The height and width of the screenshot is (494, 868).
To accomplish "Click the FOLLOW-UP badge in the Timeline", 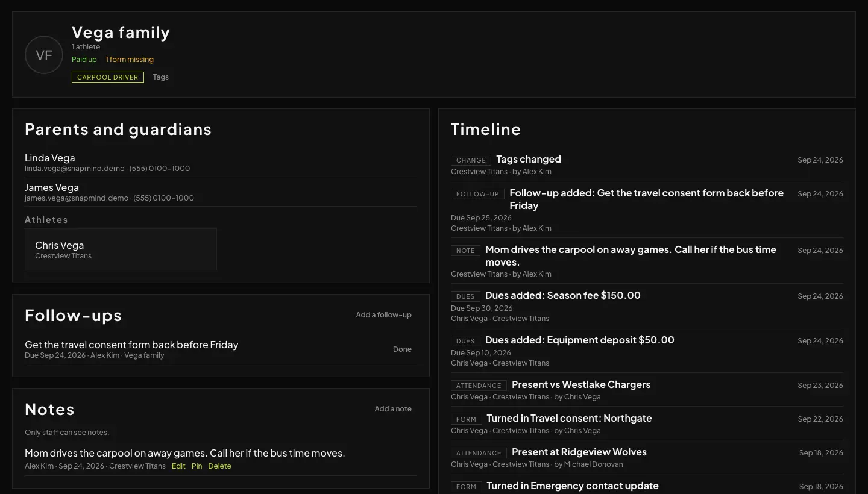I will [x=477, y=194].
